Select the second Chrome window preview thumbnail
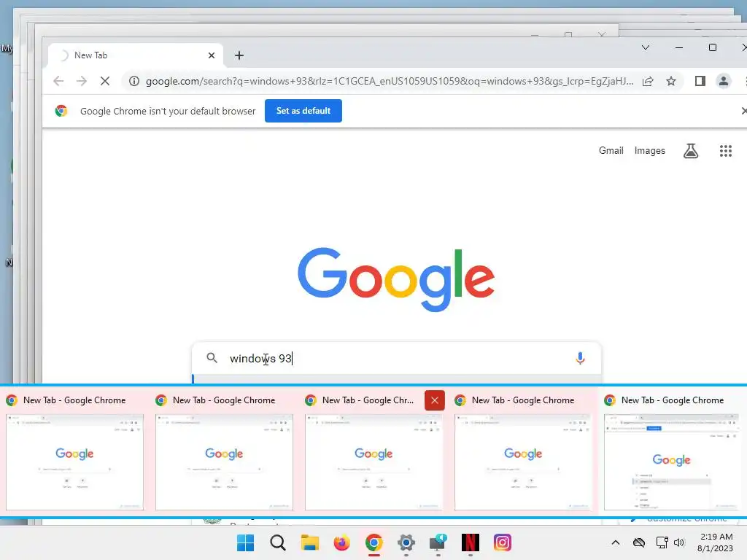Image resolution: width=747 pixels, height=560 pixels. point(225,462)
